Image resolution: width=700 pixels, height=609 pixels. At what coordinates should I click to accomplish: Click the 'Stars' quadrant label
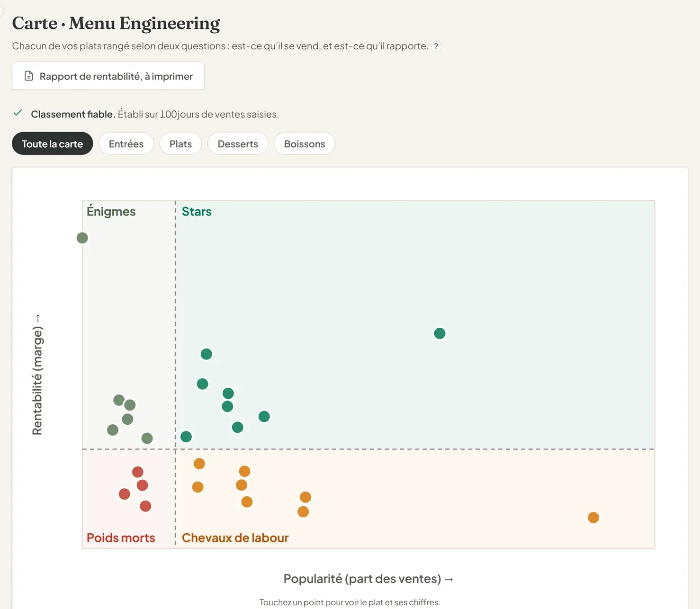click(197, 212)
